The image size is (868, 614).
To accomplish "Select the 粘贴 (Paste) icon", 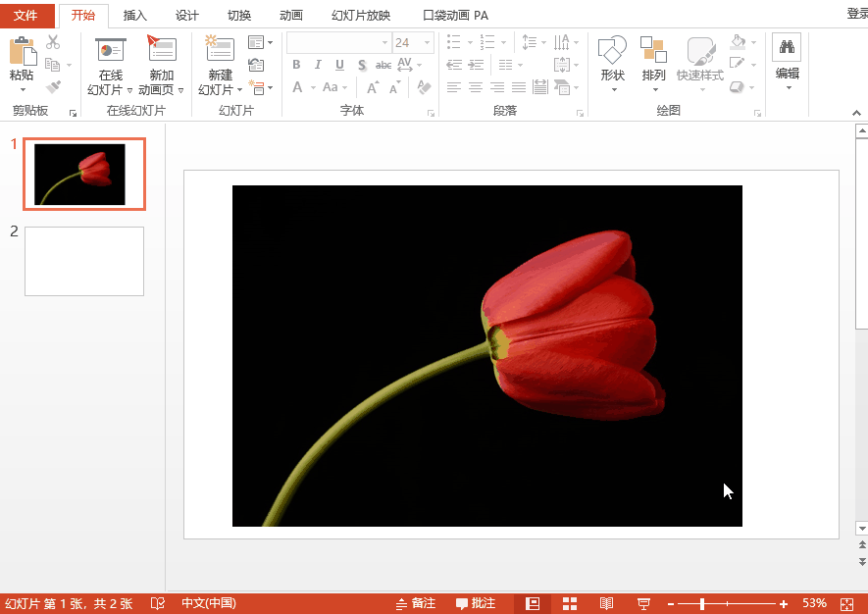I will pyautogui.click(x=22, y=54).
